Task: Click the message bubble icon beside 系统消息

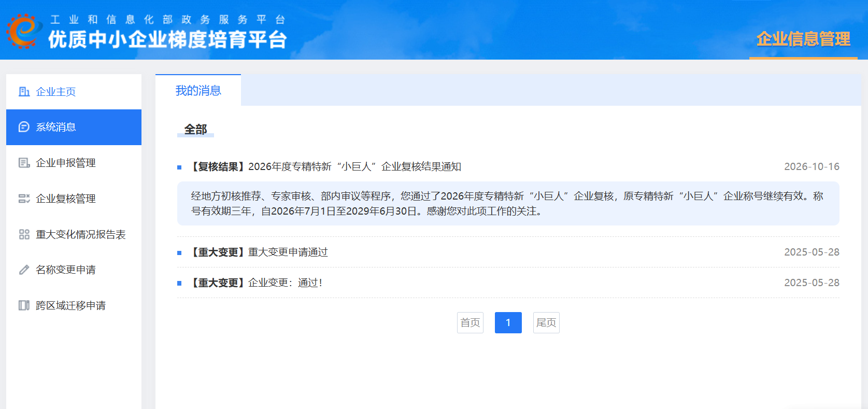Action: coord(24,127)
